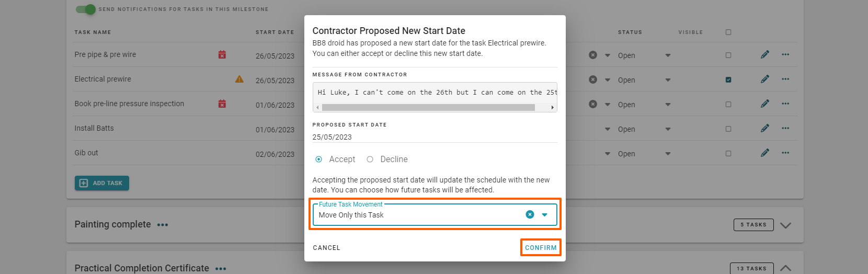The height and width of the screenshot is (274, 868).
Task: Confirm the proposed start date
Action: pos(541,248)
